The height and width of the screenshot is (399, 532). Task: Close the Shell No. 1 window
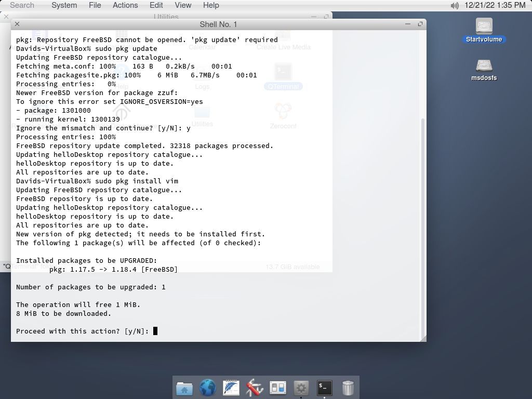17,24
